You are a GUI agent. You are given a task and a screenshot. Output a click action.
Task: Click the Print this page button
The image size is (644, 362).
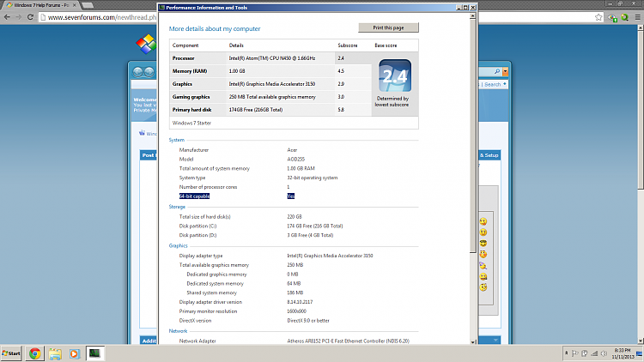(388, 27)
